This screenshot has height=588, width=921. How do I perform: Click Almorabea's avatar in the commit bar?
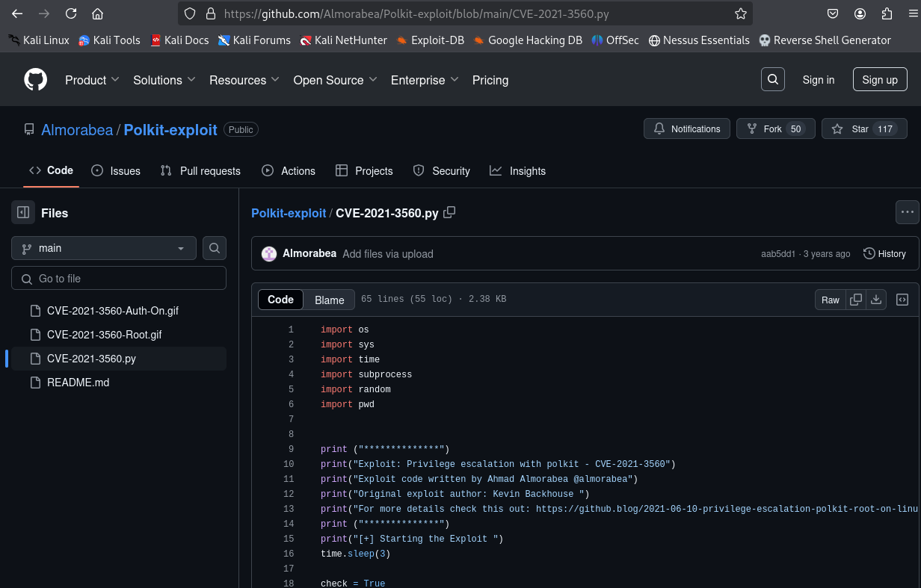coord(269,254)
